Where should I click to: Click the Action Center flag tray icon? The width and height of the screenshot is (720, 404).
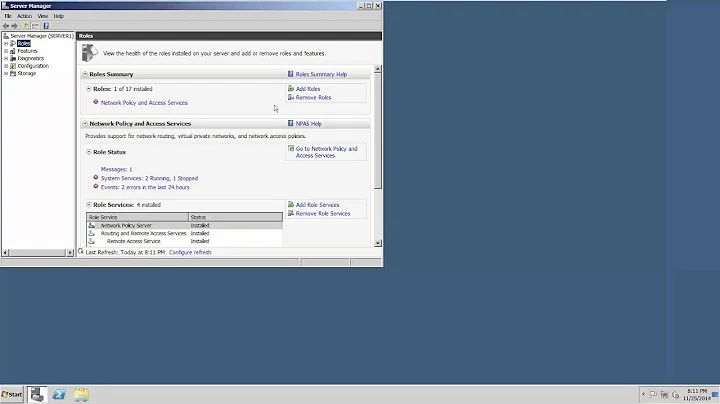pos(653,394)
